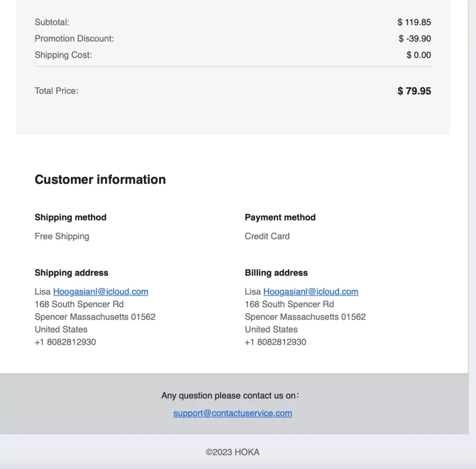476x469 pixels.
Task: Select the Shipping method heading
Action: pos(70,217)
